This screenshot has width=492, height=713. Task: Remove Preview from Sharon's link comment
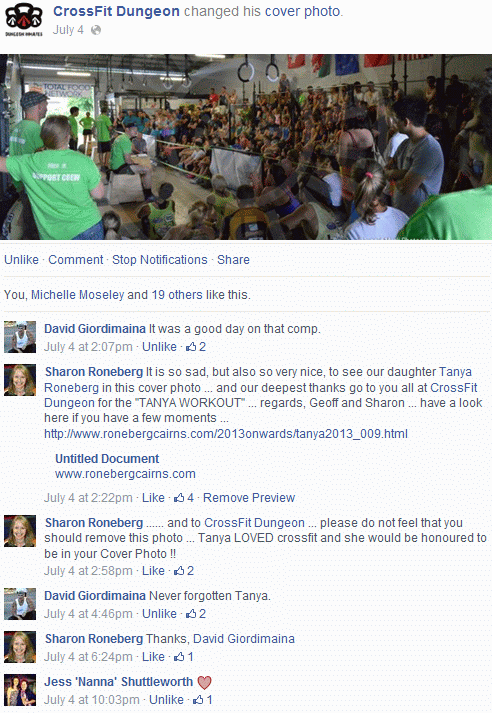click(x=249, y=498)
